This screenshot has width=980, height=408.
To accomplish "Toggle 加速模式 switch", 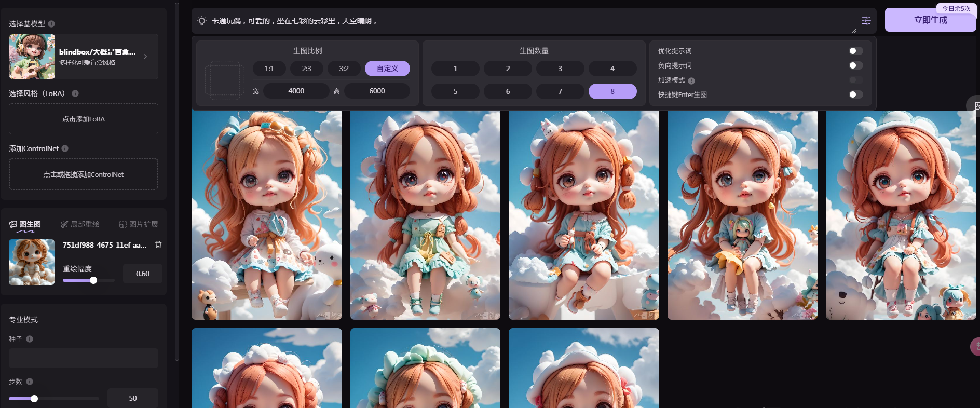I will (856, 80).
